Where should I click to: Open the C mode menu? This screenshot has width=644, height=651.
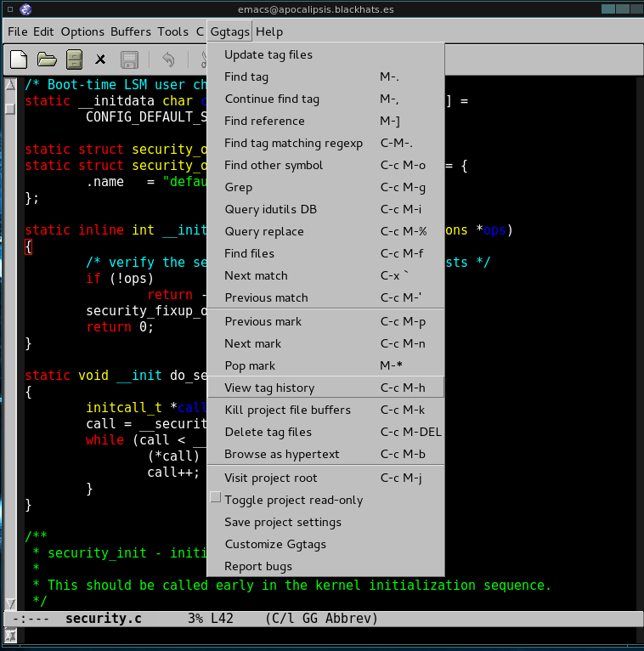[x=200, y=32]
